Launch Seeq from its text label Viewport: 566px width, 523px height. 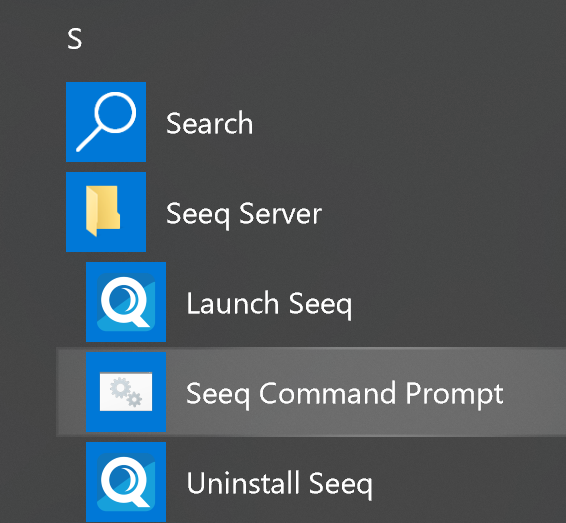coord(269,304)
